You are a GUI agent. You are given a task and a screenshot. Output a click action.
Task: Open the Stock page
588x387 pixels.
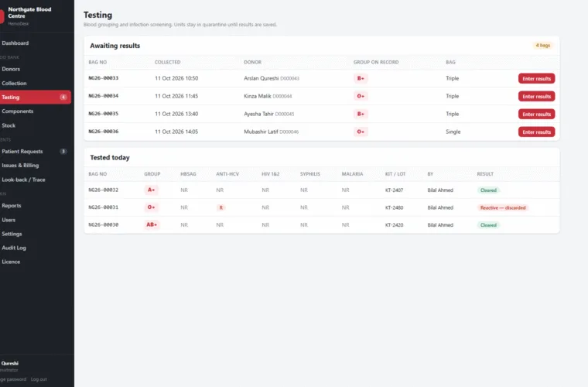(x=9, y=125)
